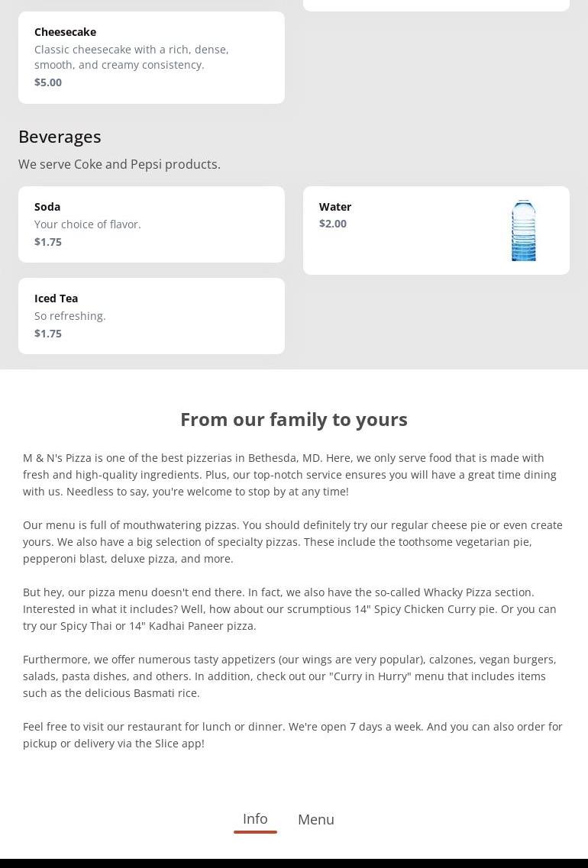Click the water bottle image
Screen dimensions: 588x868
point(523,230)
